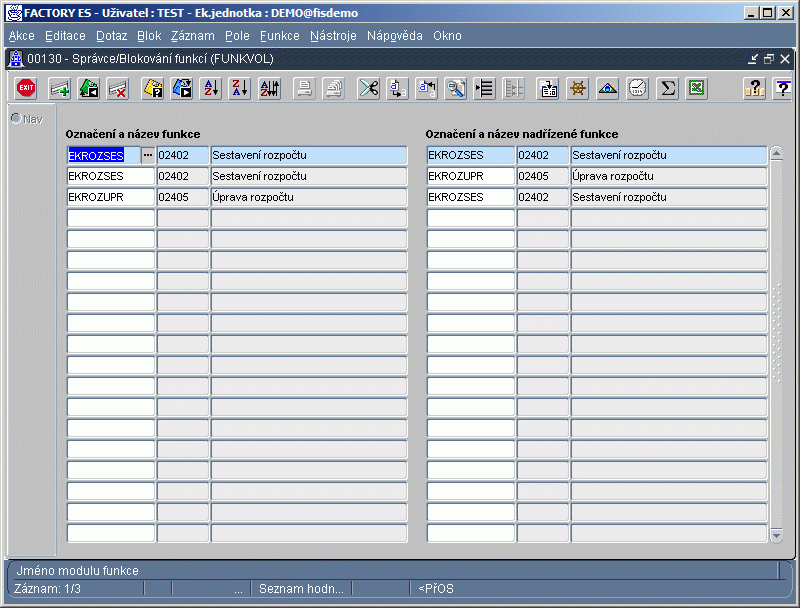Screen dimensions: 800x608
Task: Click the delete record icon with red X
Action: click(x=118, y=88)
